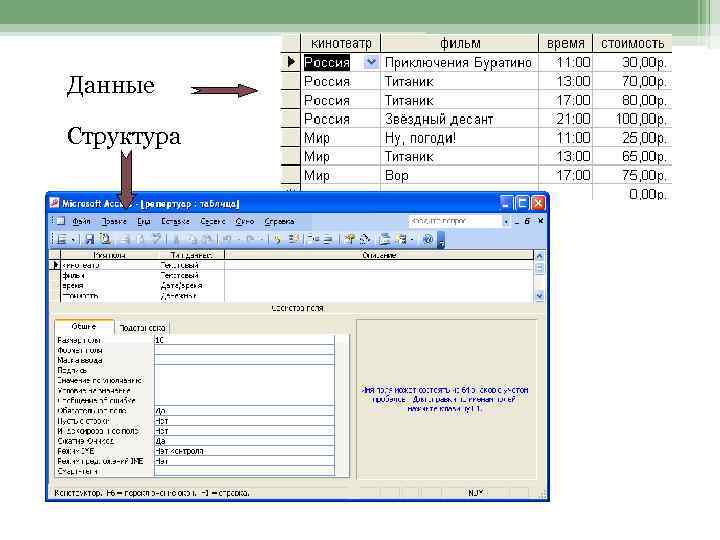Click the фильм column header in data table

[460, 43]
